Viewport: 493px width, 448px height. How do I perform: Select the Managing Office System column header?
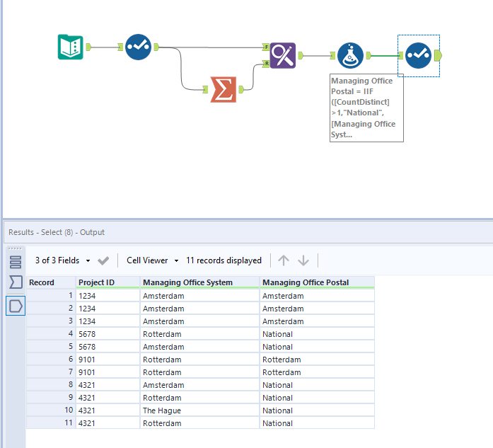click(x=199, y=282)
